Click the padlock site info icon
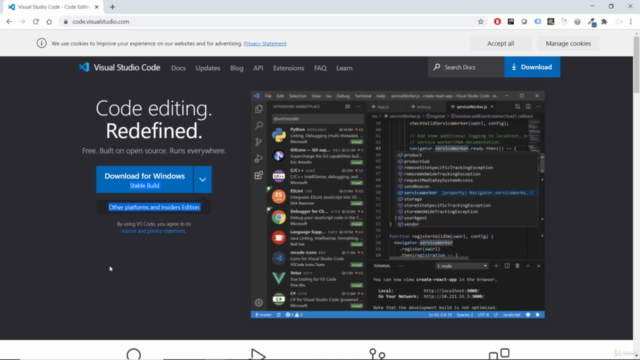Image resolution: width=640 pixels, height=360 pixels. pyautogui.click(x=66, y=22)
